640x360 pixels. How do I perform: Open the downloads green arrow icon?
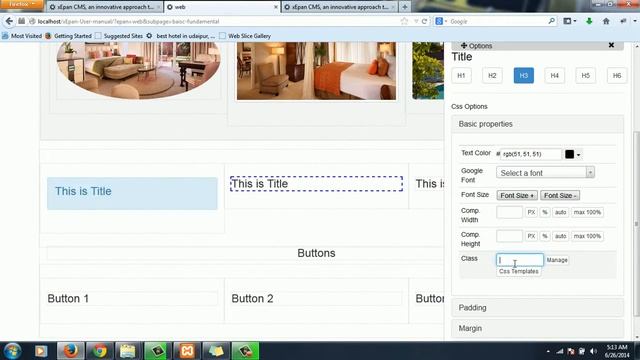[589, 21]
